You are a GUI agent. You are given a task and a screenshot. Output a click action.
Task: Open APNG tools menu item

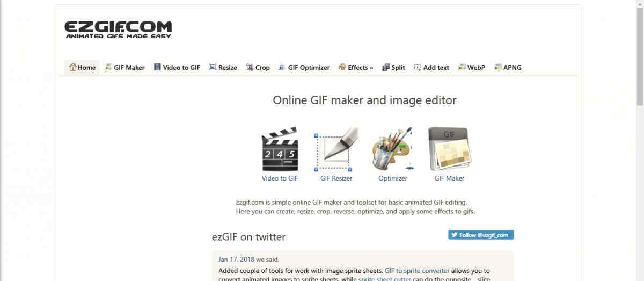[x=508, y=67]
